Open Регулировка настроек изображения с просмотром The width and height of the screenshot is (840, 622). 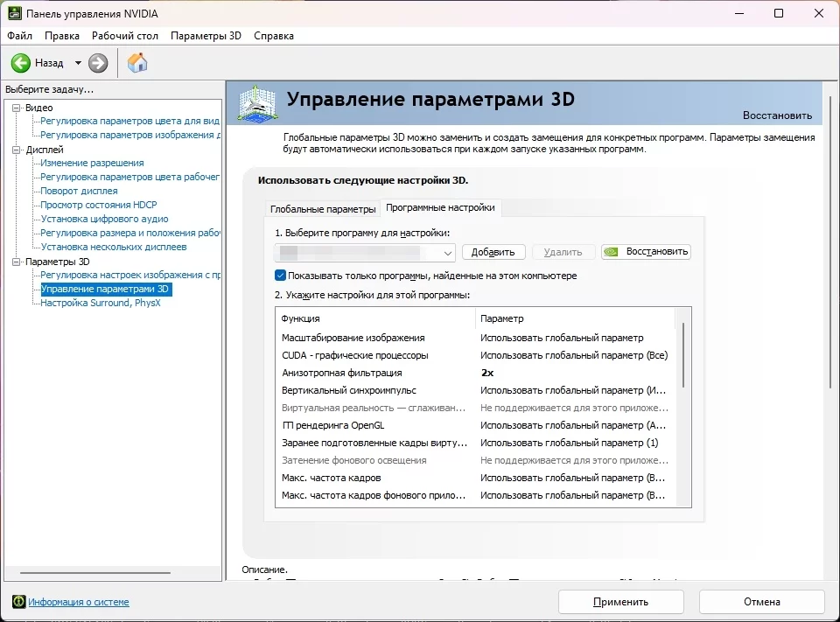pos(130,275)
